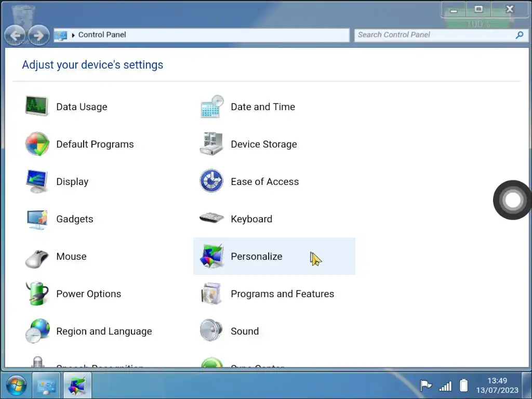Click the Keyboard icon
This screenshot has width=532, height=399.
point(211,218)
